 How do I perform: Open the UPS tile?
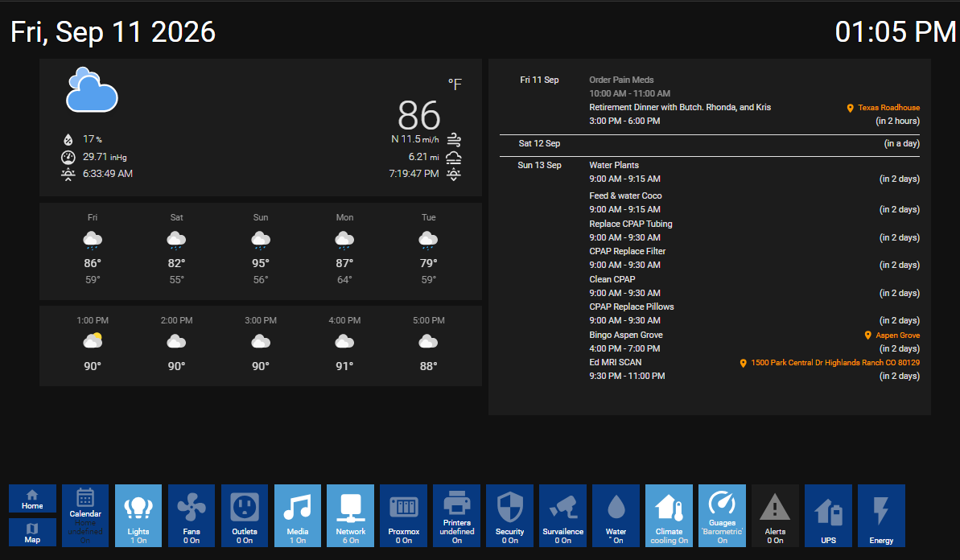(x=828, y=515)
